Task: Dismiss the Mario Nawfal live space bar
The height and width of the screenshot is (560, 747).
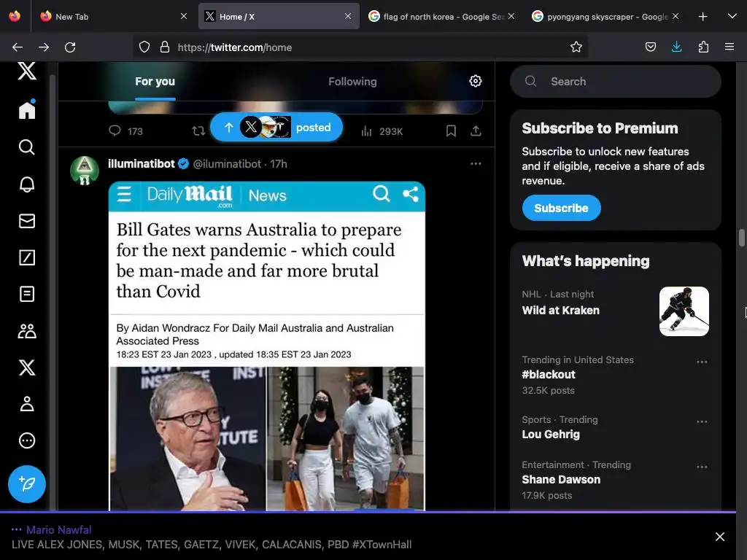Action: 720,537
